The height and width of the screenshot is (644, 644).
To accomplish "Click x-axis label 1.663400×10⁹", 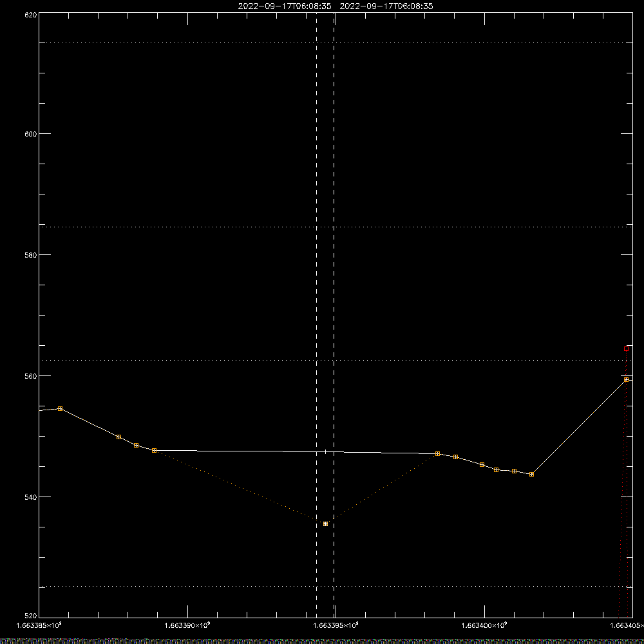I will 485,625.
